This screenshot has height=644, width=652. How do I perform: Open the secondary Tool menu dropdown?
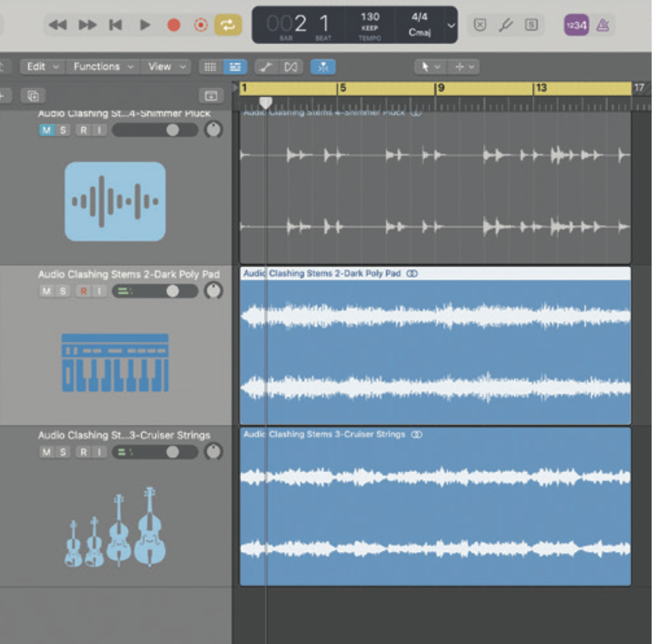coord(465,67)
